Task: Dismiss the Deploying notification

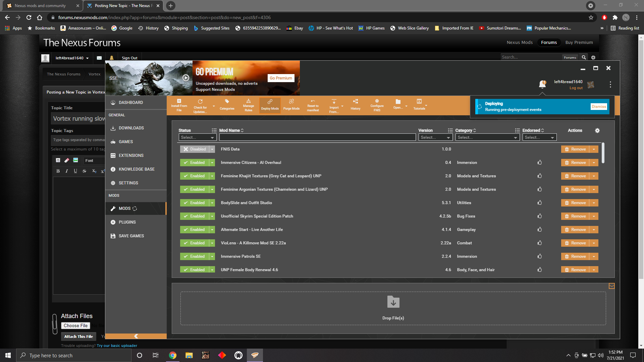Action: coord(599,107)
